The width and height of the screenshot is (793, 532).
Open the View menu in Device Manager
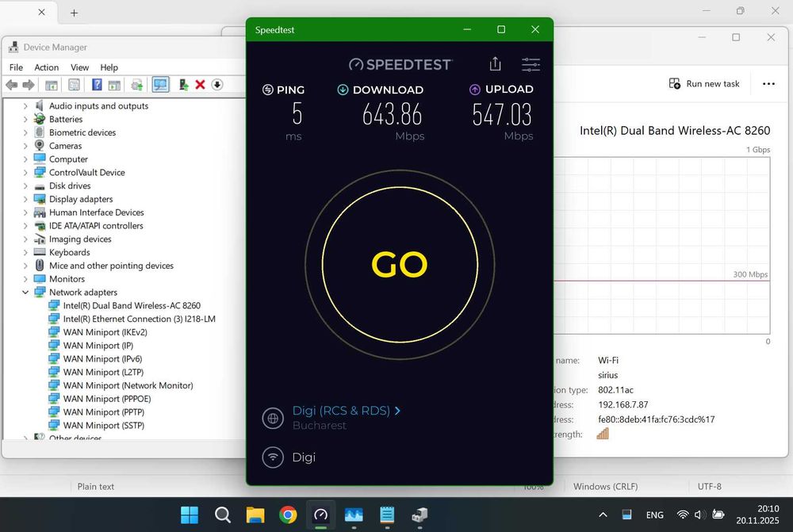click(x=79, y=67)
